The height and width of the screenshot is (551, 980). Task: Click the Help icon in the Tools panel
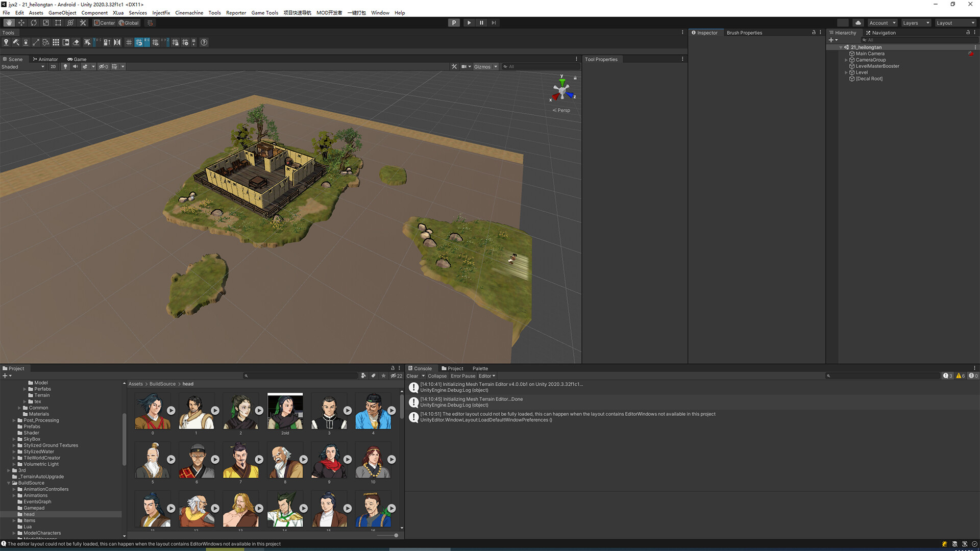click(x=204, y=42)
